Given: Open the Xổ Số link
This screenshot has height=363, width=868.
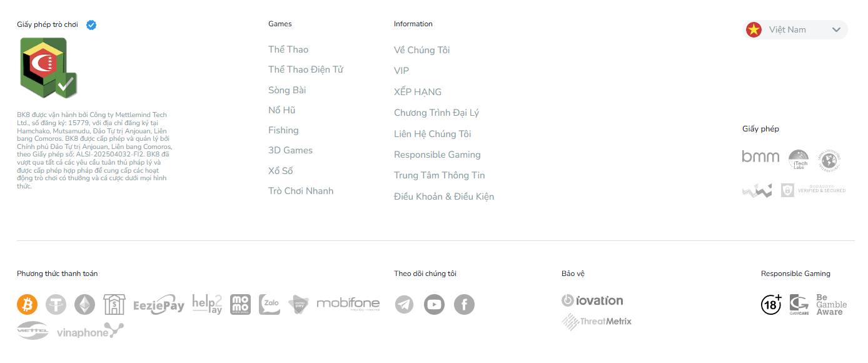Looking at the screenshot, I should click(x=281, y=171).
